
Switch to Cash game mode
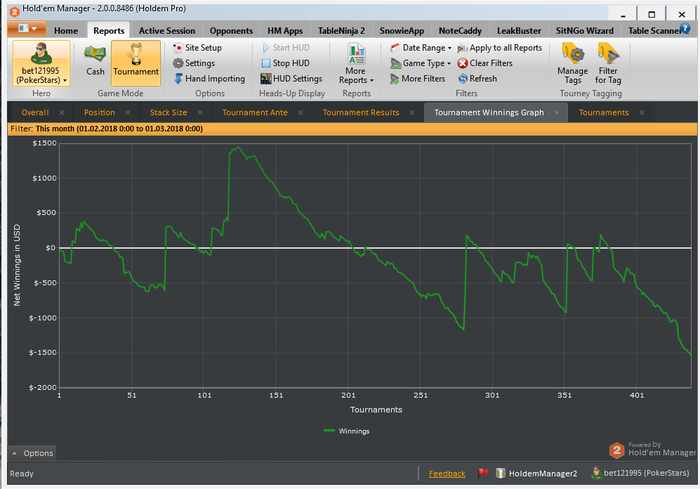95,61
